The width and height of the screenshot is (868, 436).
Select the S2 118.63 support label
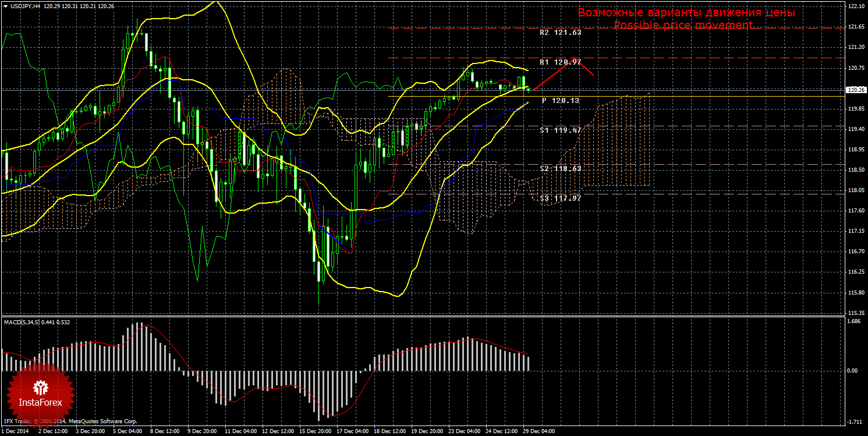(x=560, y=168)
